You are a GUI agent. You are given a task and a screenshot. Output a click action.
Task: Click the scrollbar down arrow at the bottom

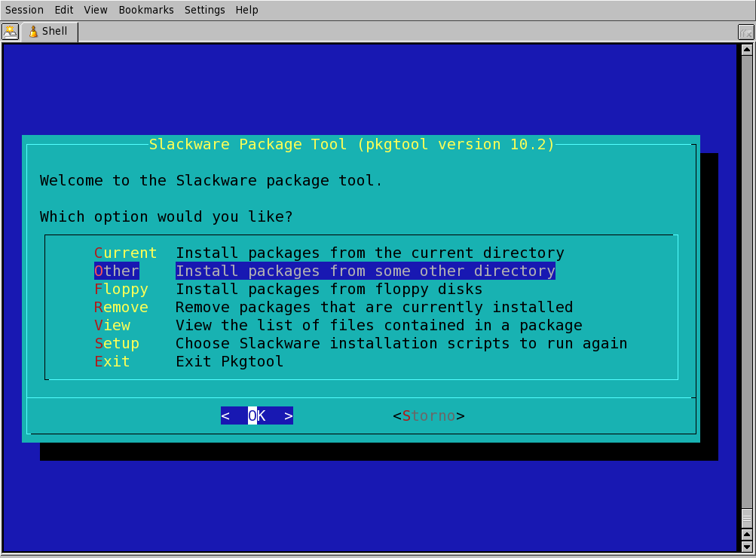pyautogui.click(x=747, y=547)
